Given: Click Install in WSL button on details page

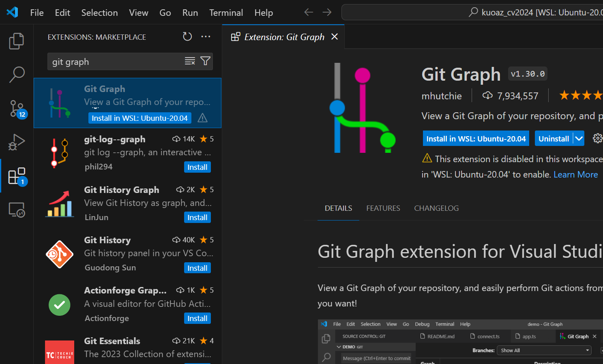Looking at the screenshot, I should (476, 139).
